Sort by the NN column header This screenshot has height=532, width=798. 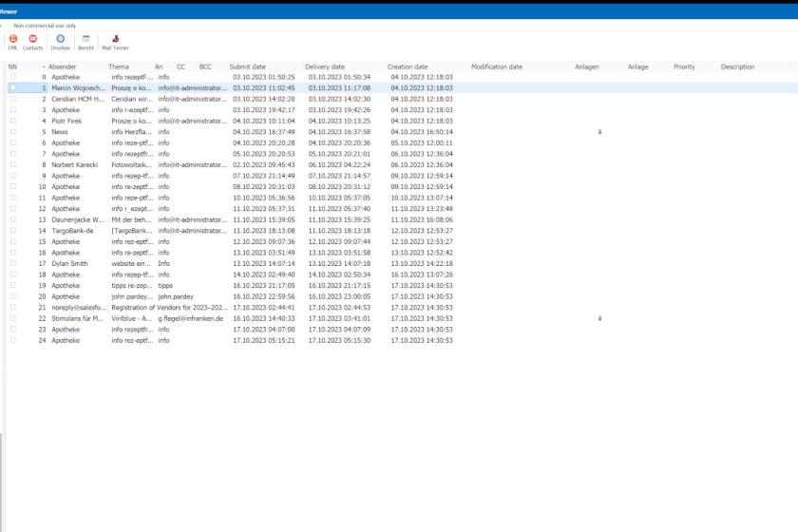(12, 66)
